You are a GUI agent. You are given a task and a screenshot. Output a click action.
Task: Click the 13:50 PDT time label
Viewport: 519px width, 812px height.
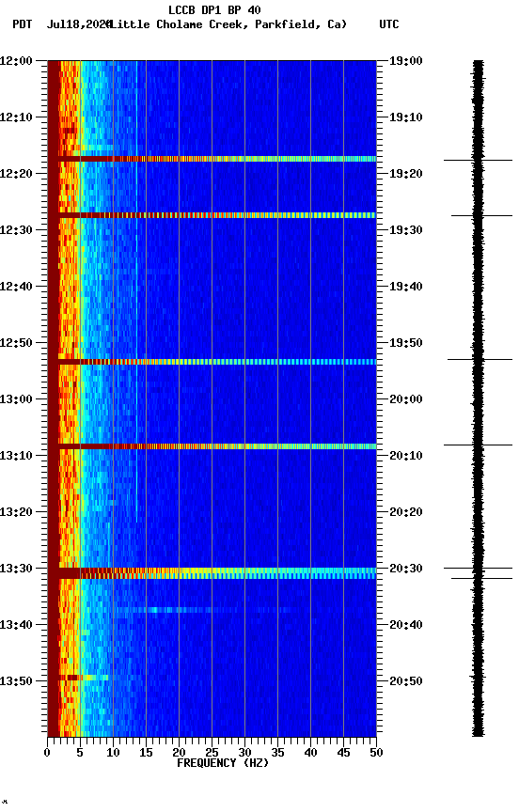(x=16, y=681)
